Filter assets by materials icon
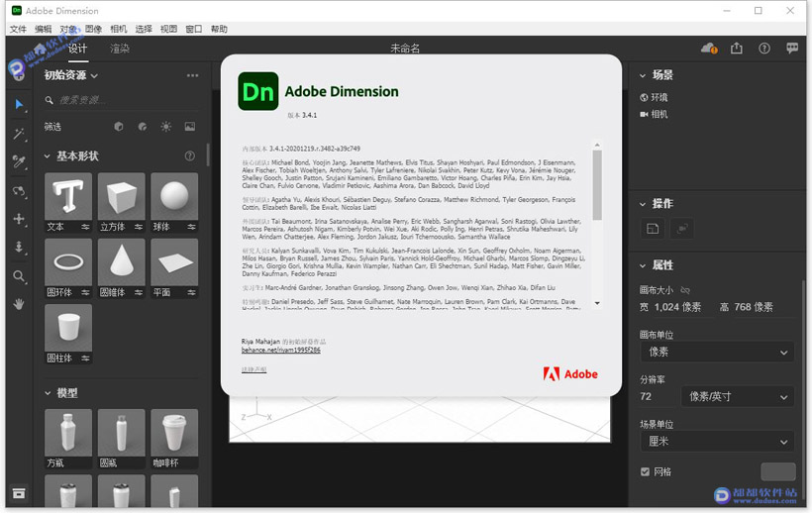 (143, 127)
